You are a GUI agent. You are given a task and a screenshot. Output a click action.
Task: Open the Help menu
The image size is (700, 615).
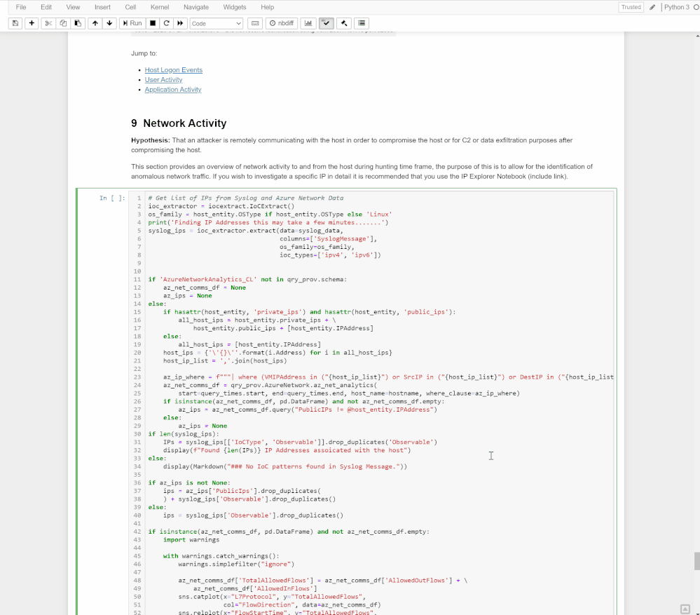[268, 7]
